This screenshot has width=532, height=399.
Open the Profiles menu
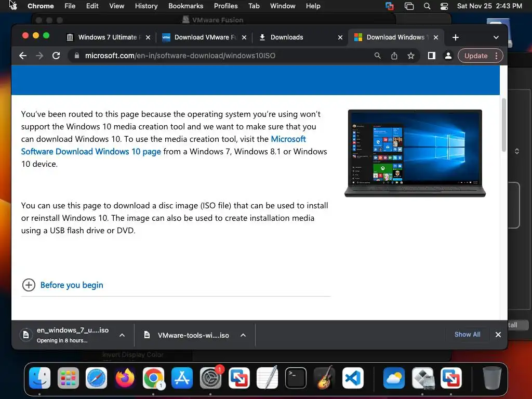pos(225,6)
